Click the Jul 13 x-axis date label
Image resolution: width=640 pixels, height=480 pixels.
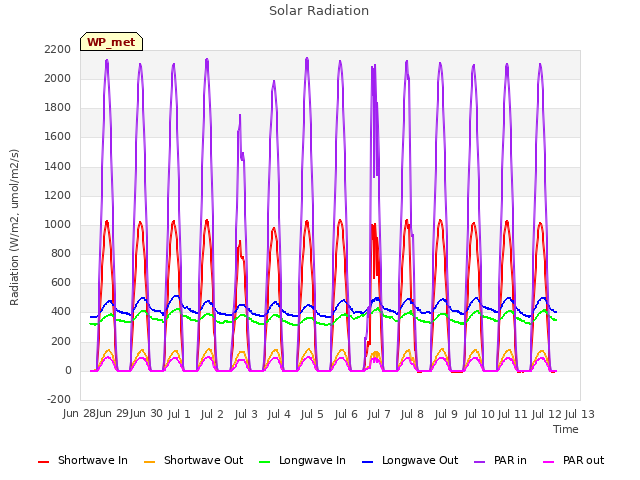[x=580, y=414]
